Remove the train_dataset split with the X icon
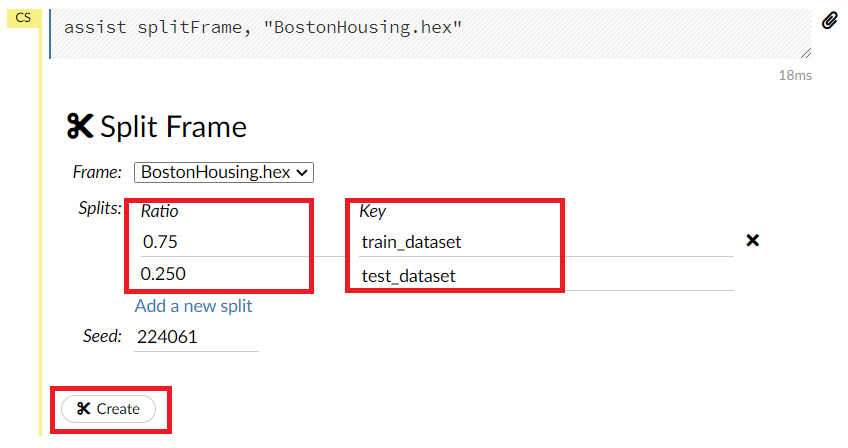The height and width of the screenshot is (448, 848). pyautogui.click(x=753, y=240)
